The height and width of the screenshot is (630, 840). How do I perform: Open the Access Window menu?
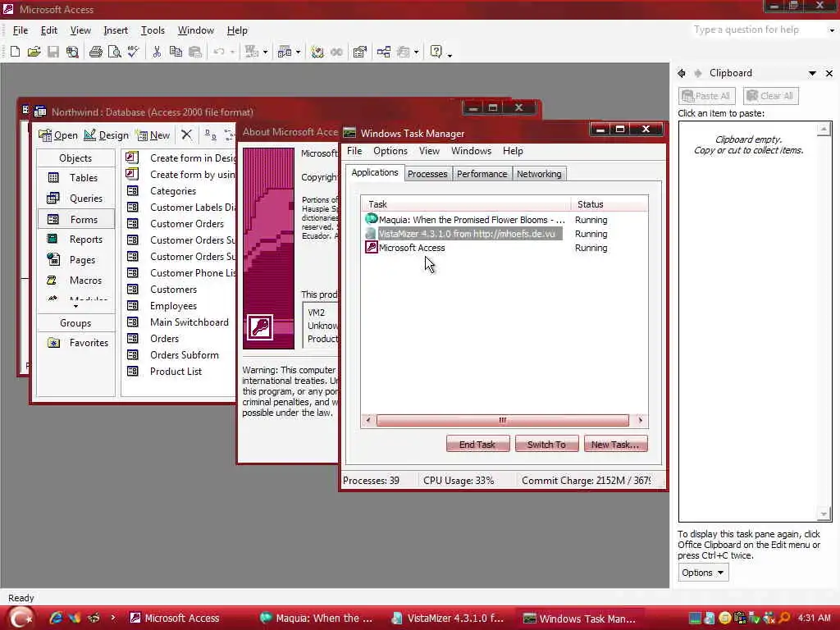[195, 30]
